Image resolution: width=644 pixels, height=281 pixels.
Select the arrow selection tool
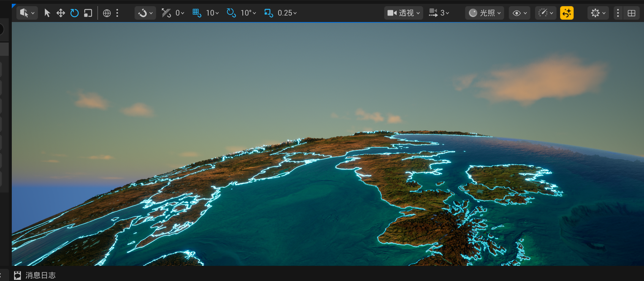coord(47,13)
